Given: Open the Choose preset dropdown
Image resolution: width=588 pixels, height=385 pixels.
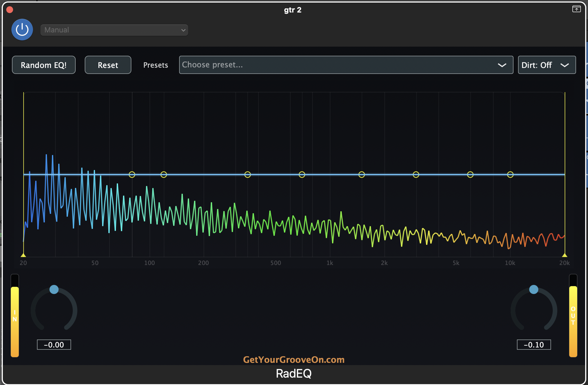Looking at the screenshot, I should click(x=346, y=65).
